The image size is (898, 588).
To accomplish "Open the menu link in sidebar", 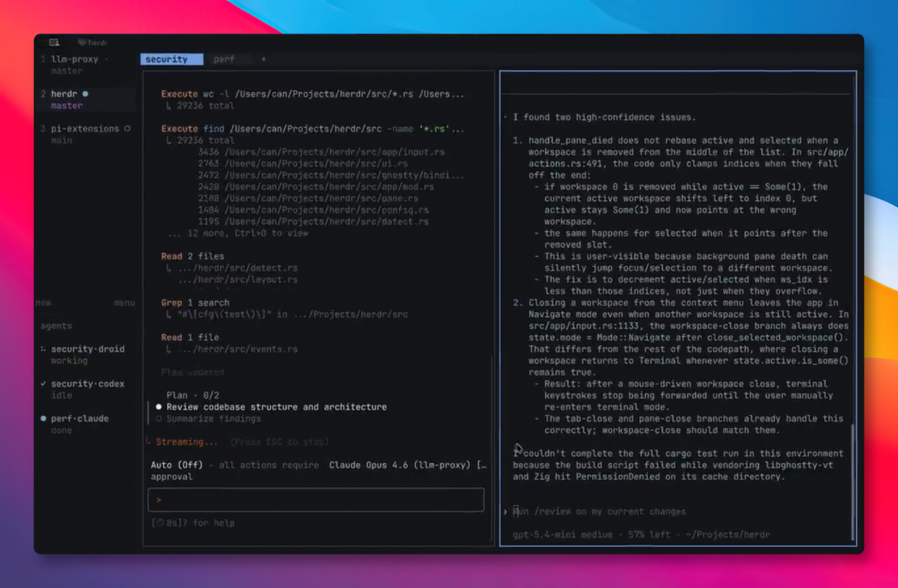I will [x=124, y=303].
